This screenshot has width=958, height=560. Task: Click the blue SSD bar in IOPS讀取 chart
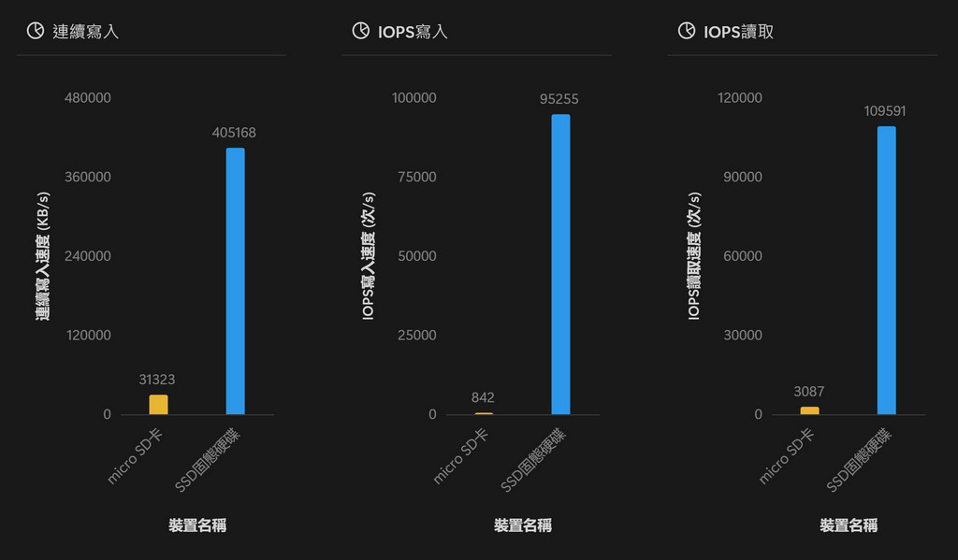point(886,270)
